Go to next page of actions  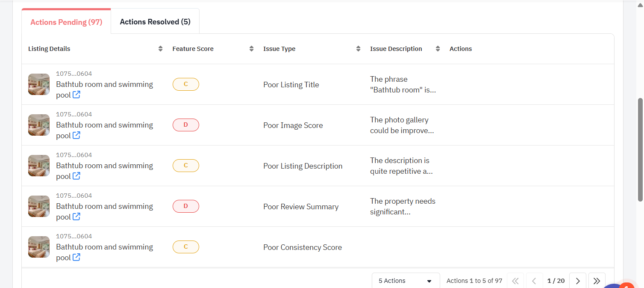point(577,281)
